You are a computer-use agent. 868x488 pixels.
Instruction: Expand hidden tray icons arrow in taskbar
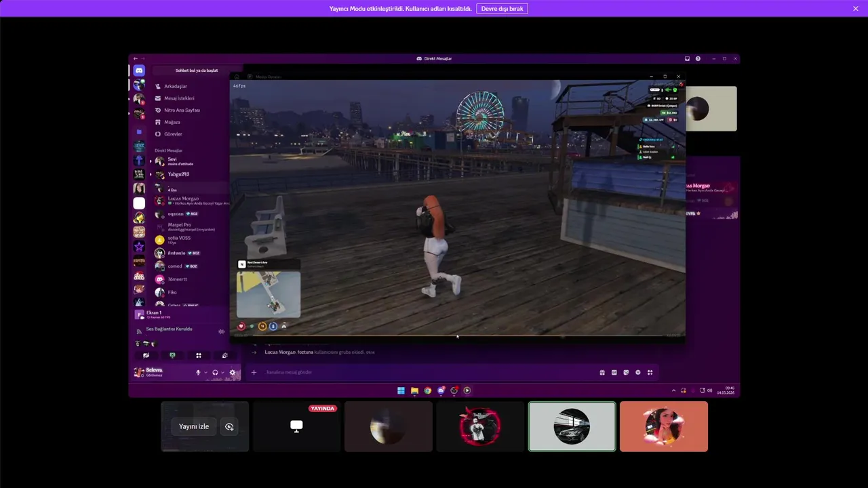[673, 390]
